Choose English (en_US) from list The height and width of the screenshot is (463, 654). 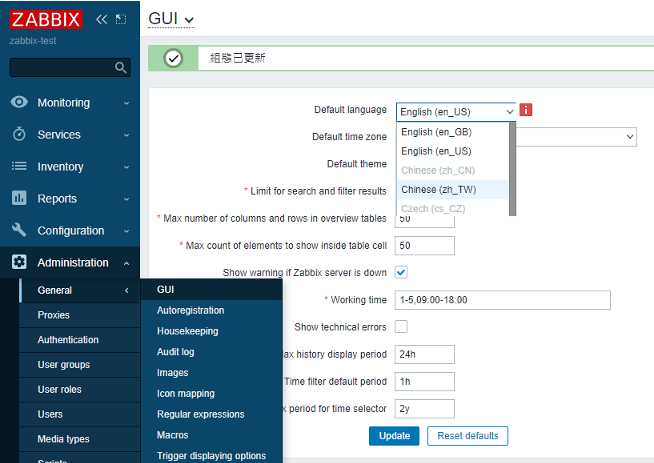coord(452,151)
